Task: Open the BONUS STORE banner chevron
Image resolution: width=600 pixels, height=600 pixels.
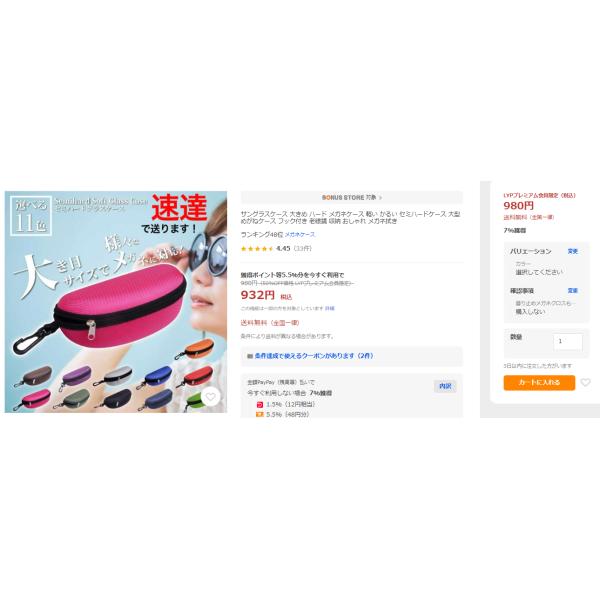Action: tap(380, 198)
